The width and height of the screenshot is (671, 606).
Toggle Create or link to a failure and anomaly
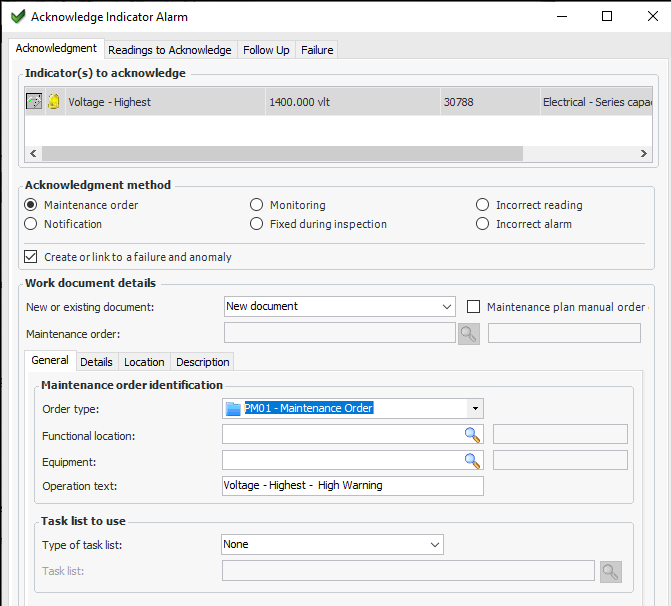31,257
